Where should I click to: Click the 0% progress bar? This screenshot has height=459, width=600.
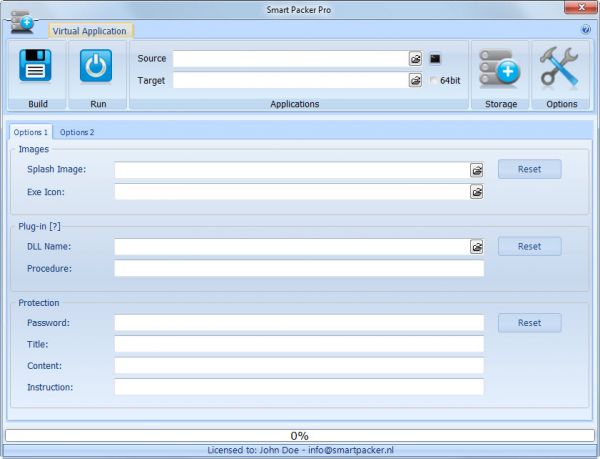point(300,436)
